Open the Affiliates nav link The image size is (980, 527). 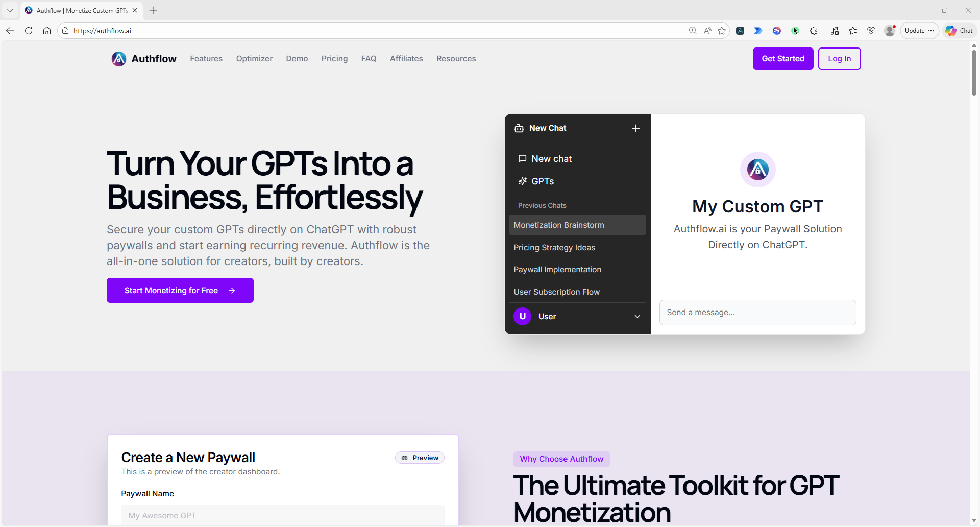pyautogui.click(x=406, y=59)
